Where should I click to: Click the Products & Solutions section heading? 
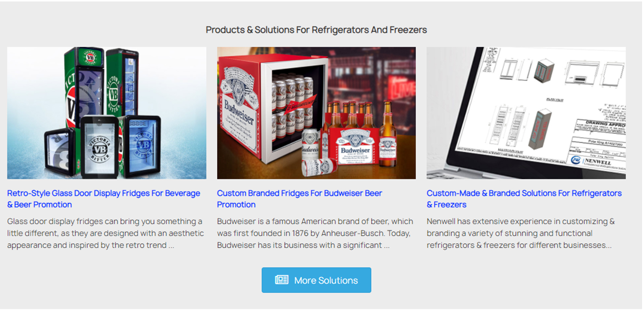point(316,30)
